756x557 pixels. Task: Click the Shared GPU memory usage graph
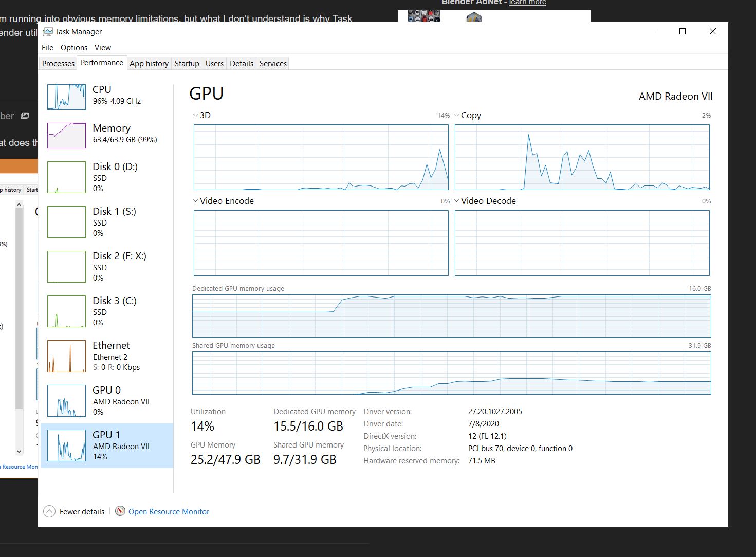coord(452,373)
